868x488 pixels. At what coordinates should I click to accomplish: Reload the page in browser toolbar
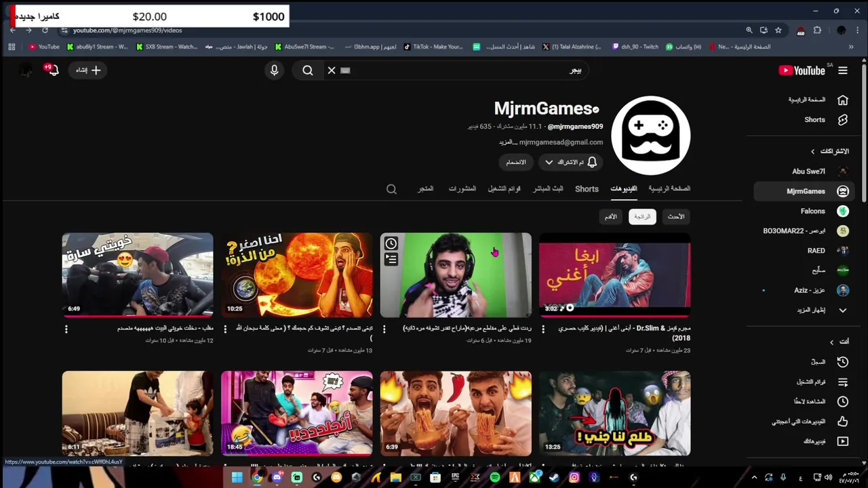pyautogui.click(x=45, y=30)
